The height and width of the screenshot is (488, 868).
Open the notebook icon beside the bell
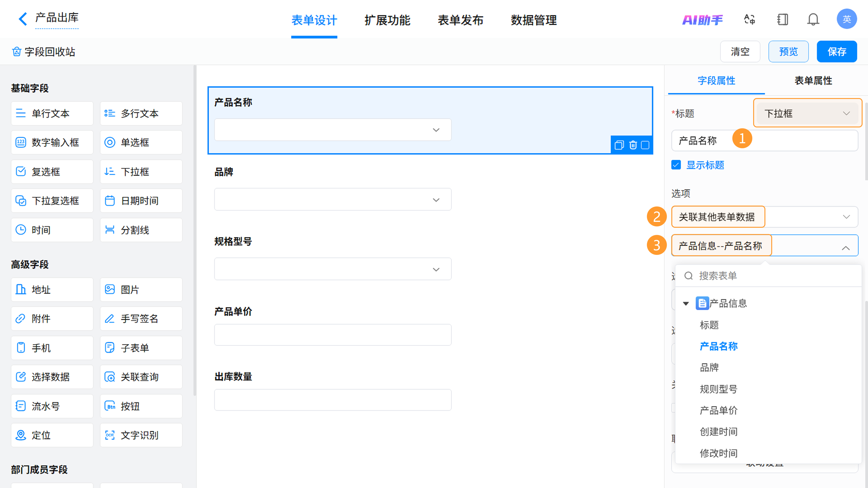coord(782,19)
